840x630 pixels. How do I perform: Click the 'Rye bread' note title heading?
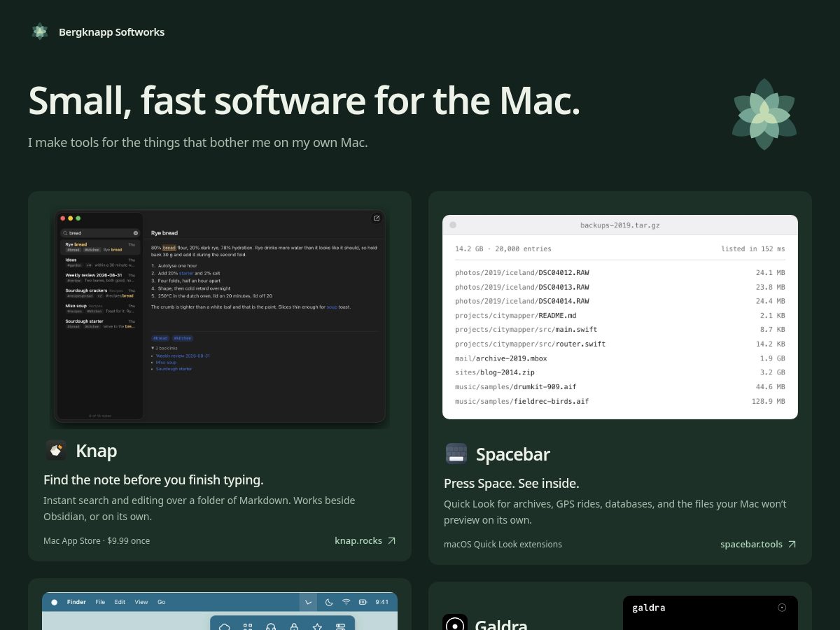coord(164,233)
